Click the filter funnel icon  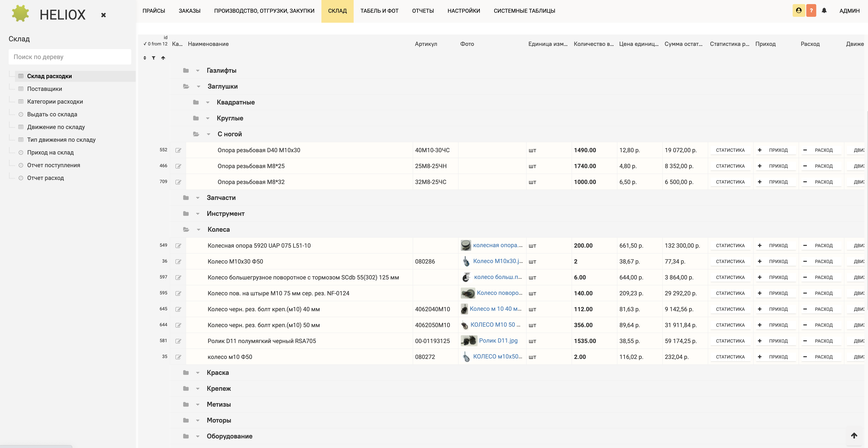tap(153, 58)
